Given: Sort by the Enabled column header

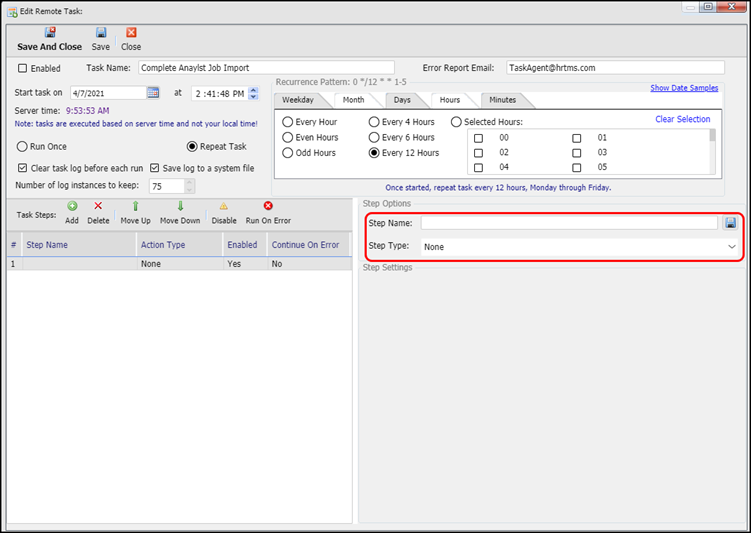Looking at the screenshot, I should (x=245, y=245).
